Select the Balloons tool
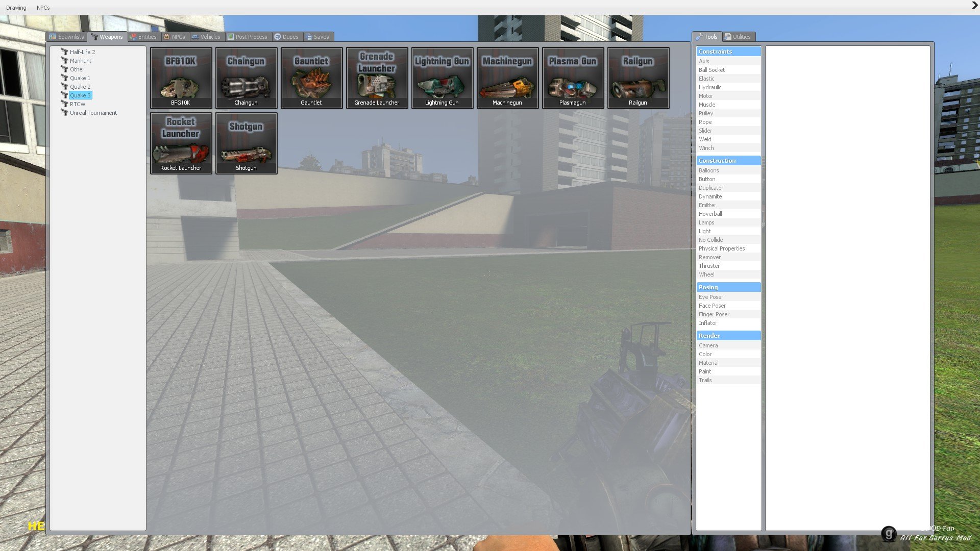This screenshot has height=551, width=980. click(x=728, y=170)
